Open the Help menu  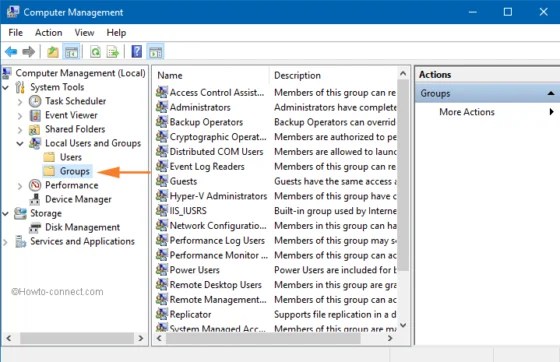pos(116,33)
